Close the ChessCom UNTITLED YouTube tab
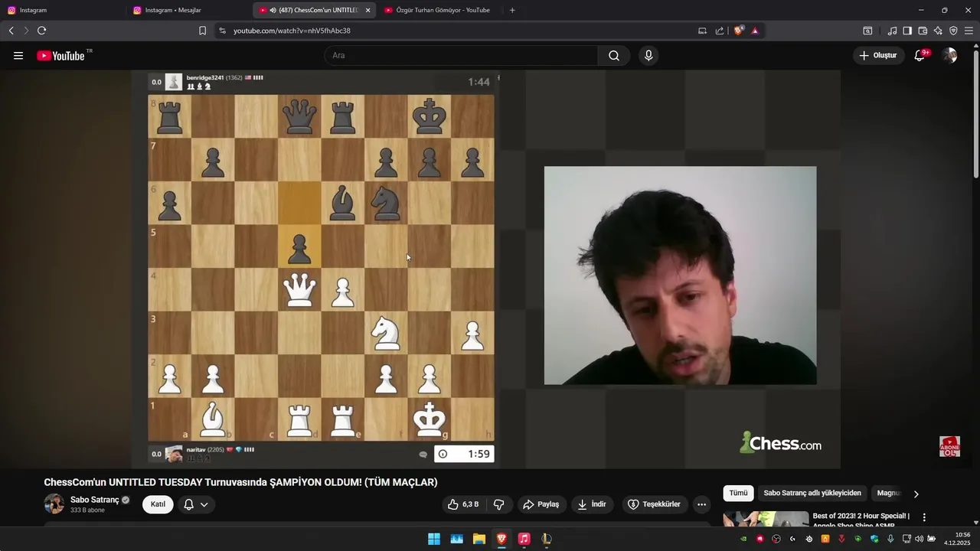The image size is (980, 551). coord(368,10)
